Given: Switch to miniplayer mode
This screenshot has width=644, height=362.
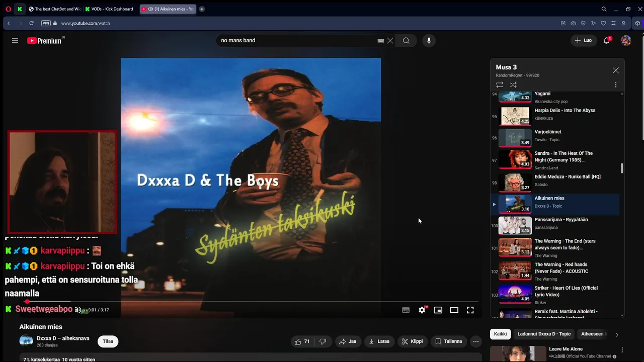Looking at the screenshot, I should 438,310.
